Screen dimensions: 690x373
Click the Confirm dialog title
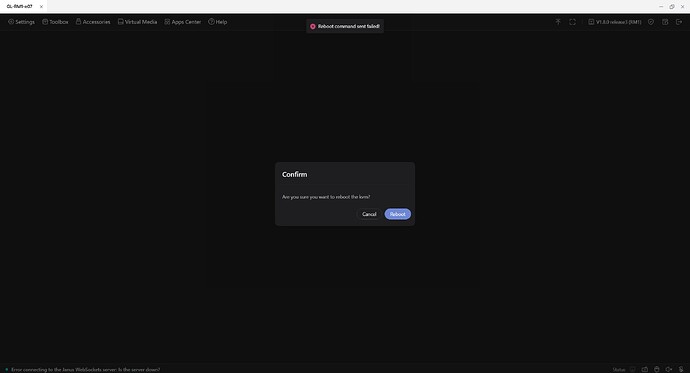(294, 174)
